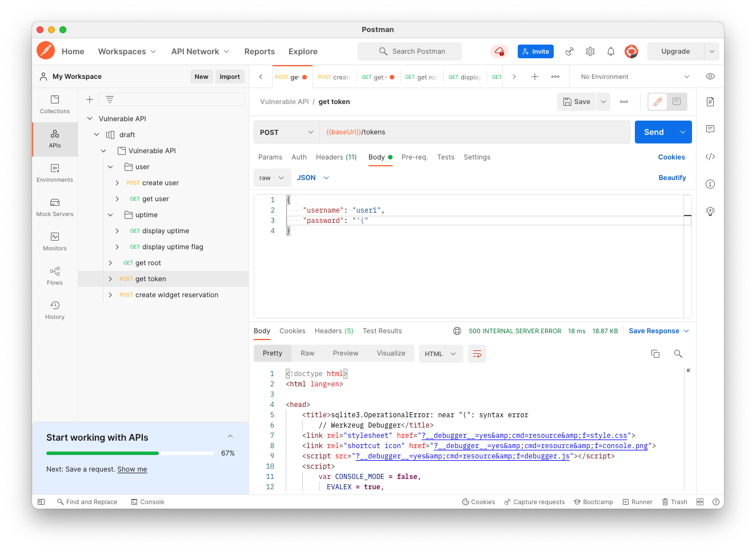Open the Send button dropdown arrow
This screenshot has height=551, width=756.
pos(683,132)
